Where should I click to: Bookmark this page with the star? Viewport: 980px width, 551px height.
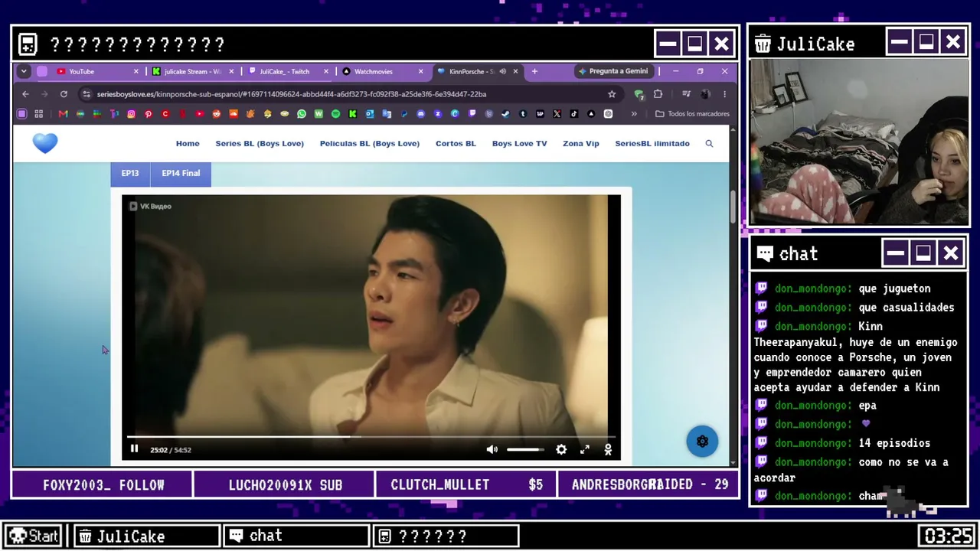[612, 94]
